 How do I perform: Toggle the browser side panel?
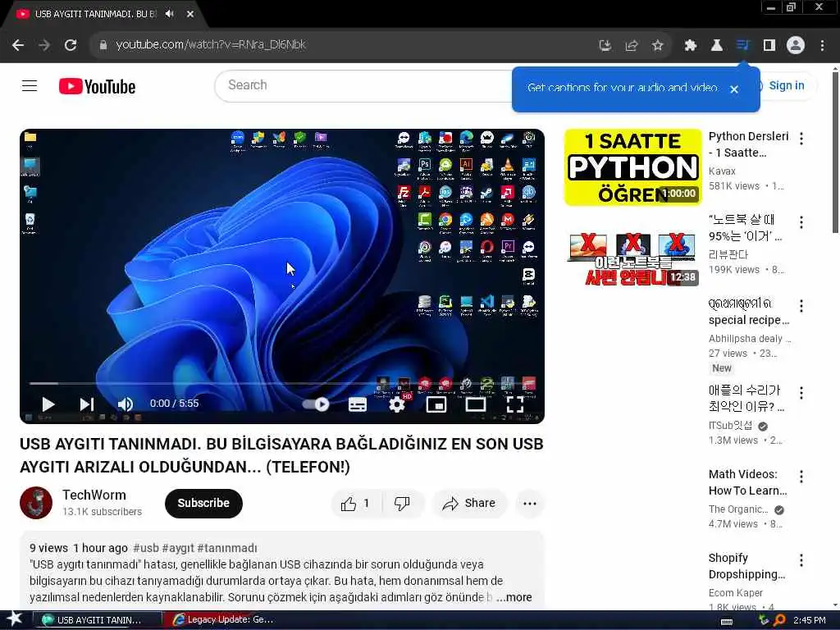(x=769, y=46)
